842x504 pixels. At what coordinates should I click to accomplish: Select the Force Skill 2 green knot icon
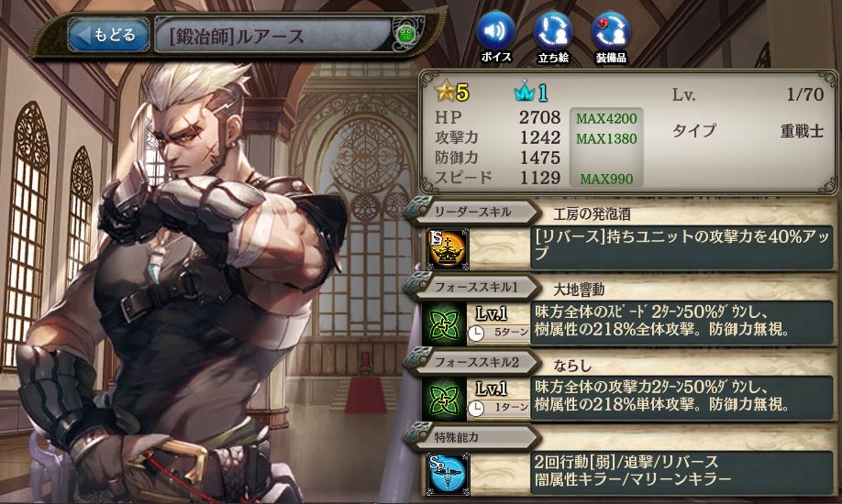tap(445, 399)
